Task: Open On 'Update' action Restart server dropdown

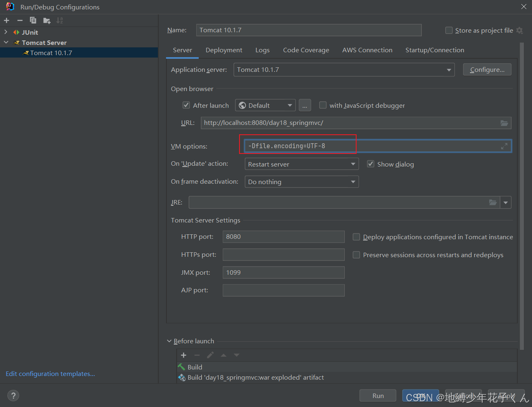Action: 301,164
